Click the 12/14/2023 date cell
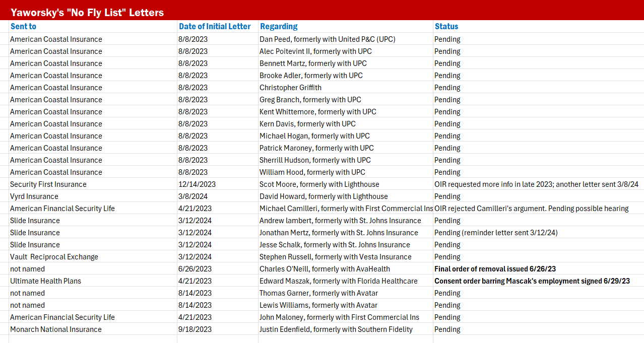 (x=197, y=184)
